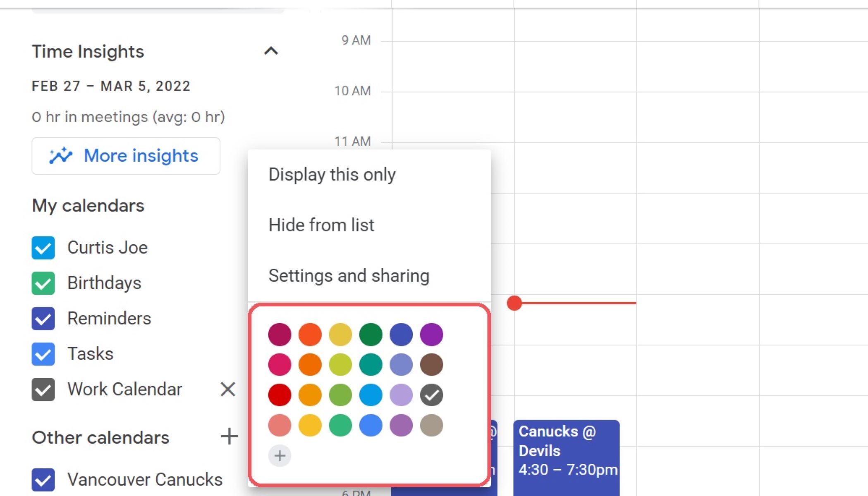Screen dimensions: 868x496
Task: Select Display this only menu option
Action: point(332,174)
